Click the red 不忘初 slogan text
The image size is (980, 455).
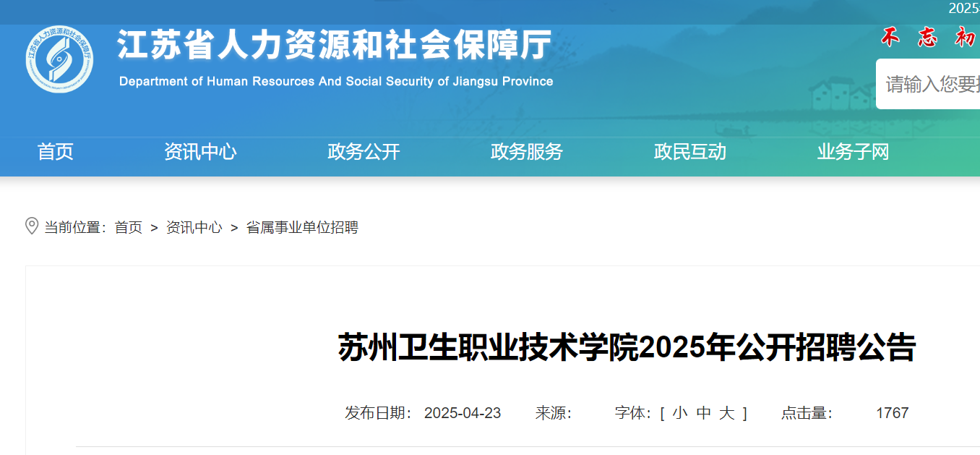(929, 39)
